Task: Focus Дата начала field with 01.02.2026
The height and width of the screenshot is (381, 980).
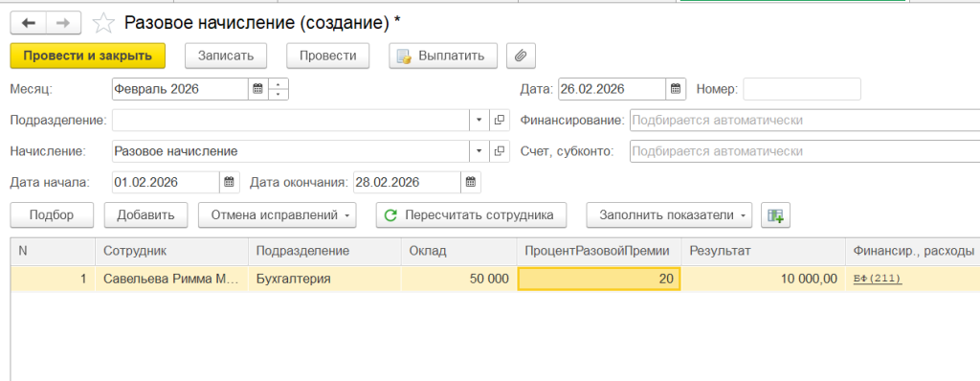Action: click(x=167, y=183)
